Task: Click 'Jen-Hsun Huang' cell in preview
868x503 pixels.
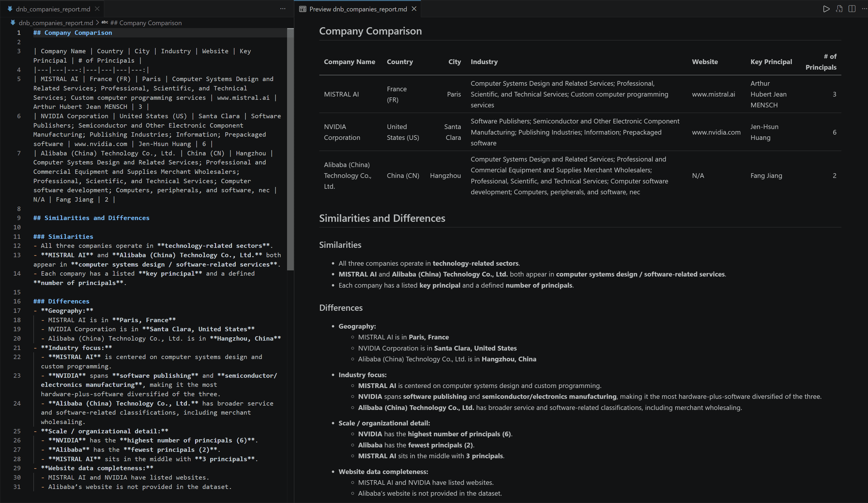Action: [x=764, y=132]
